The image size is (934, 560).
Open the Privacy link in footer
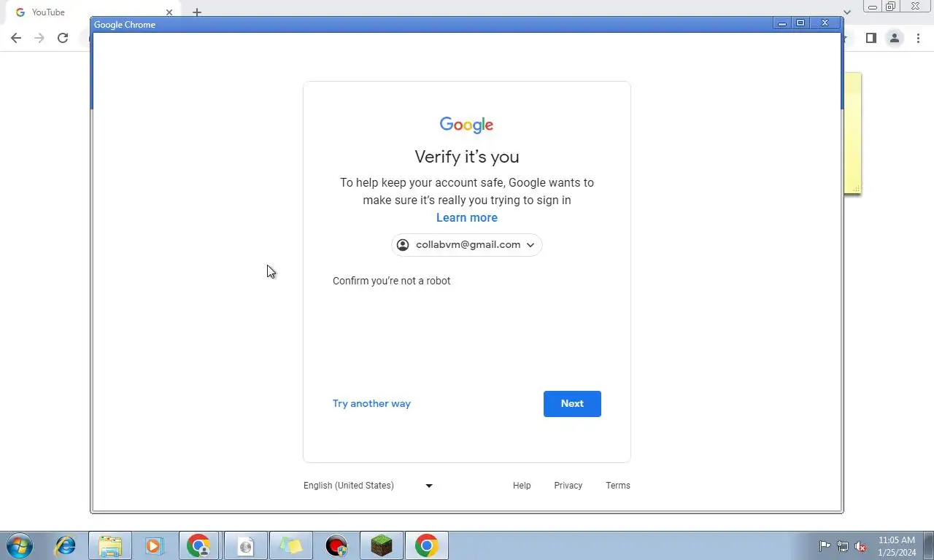[x=568, y=486]
